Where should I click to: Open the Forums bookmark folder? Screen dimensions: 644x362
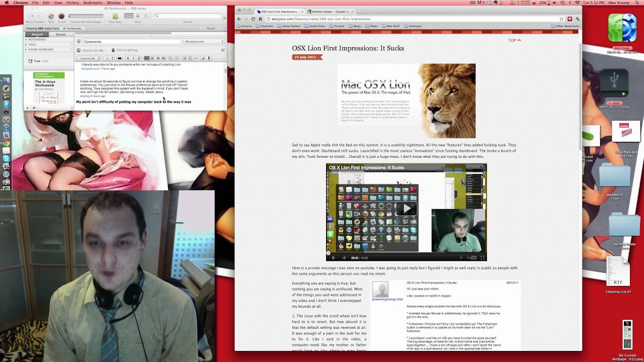point(244,26)
